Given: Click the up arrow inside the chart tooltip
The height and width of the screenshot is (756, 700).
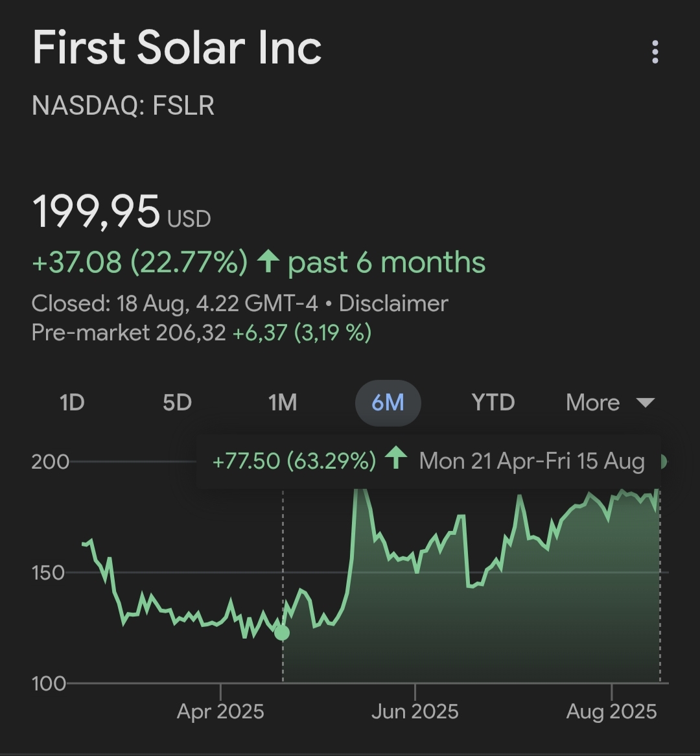Looking at the screenshot, I should click(395, 460).
